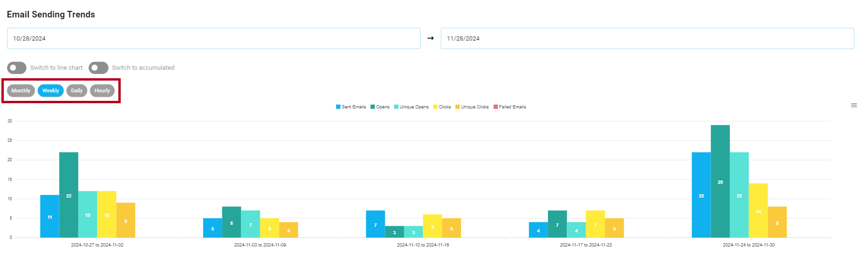Screen dimensions: 868x271
Task: Click the label 2024-11-24 to 2024-11-30
Action: pyautogui.click(x=749, y=245)
